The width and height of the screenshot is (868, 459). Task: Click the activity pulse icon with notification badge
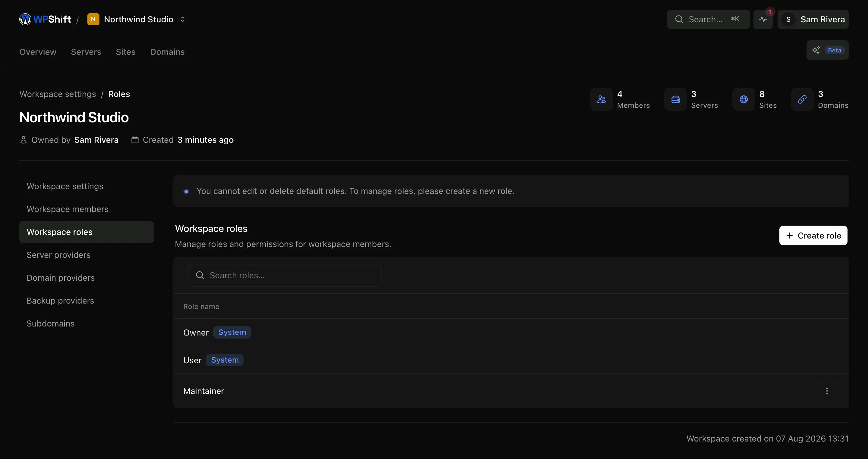[x=763, y=19]
